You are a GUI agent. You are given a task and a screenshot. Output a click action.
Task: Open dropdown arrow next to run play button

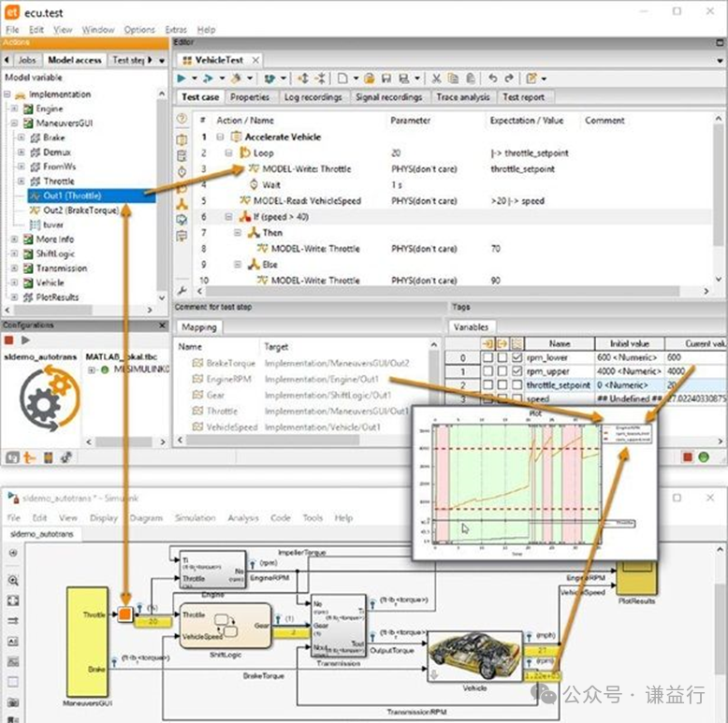tap(195, 79)
